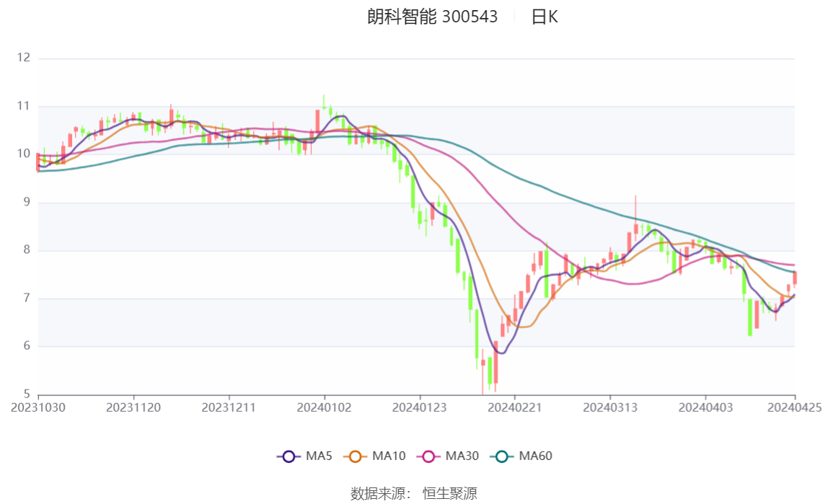Click the 5 price label on y-axis
The width and height of the screenshot is (828, 504).
pyautogui.click(x=27, y=394)
